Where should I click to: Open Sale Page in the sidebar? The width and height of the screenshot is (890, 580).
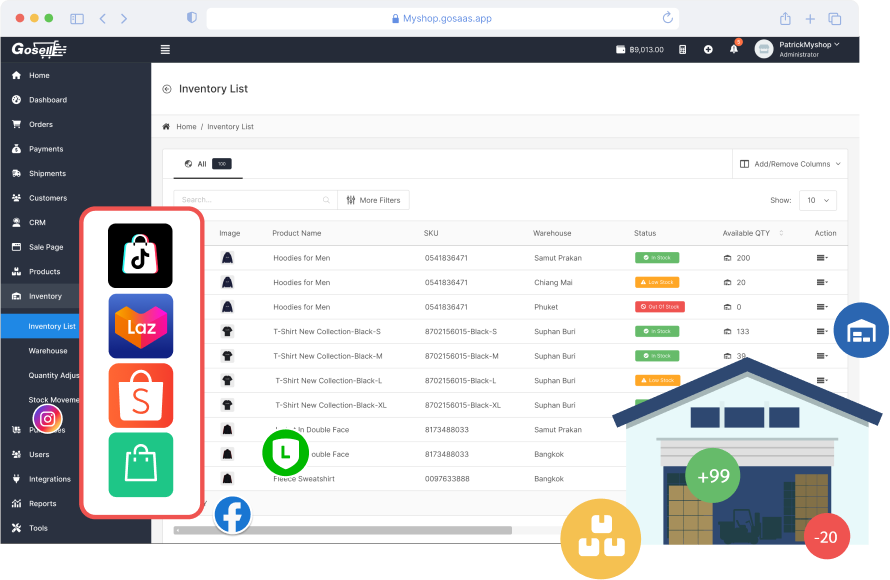click(46, 247)
